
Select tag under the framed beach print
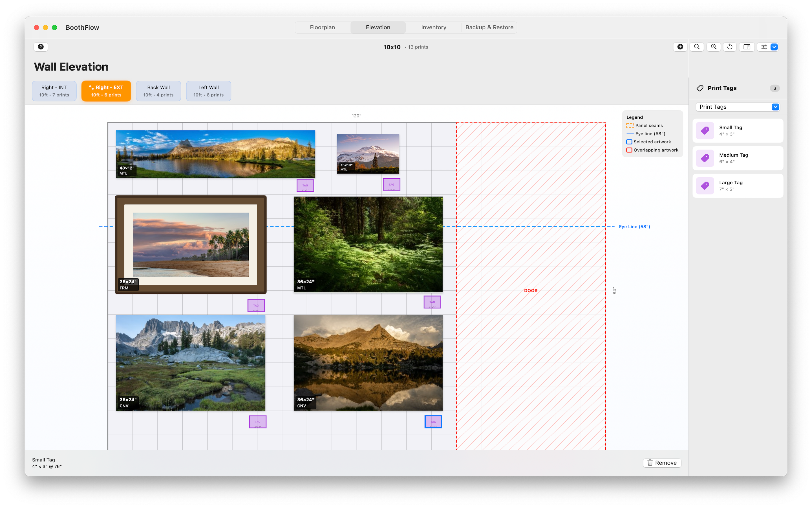pos(256,305)
